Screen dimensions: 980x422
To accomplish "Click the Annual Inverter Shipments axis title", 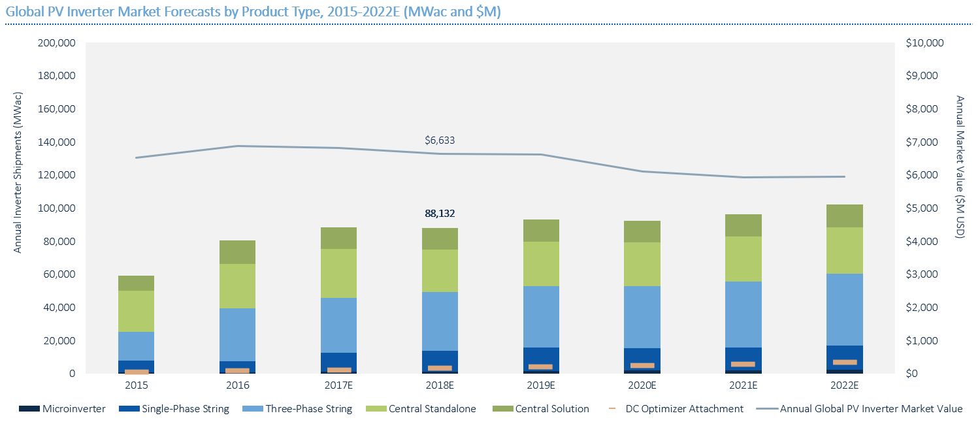I will [18, 172].
